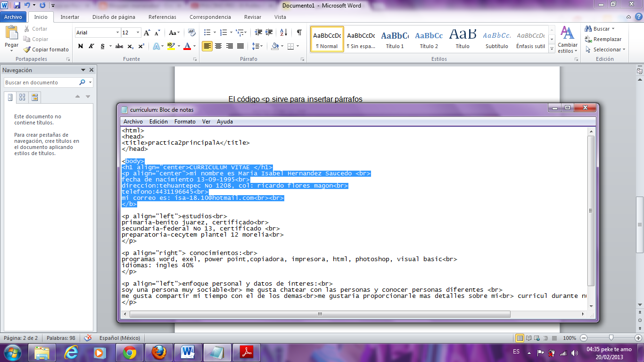Screen dimensions: 644x362
Task: Center text in Word ribbon
Action: click(x=218, y=46)
